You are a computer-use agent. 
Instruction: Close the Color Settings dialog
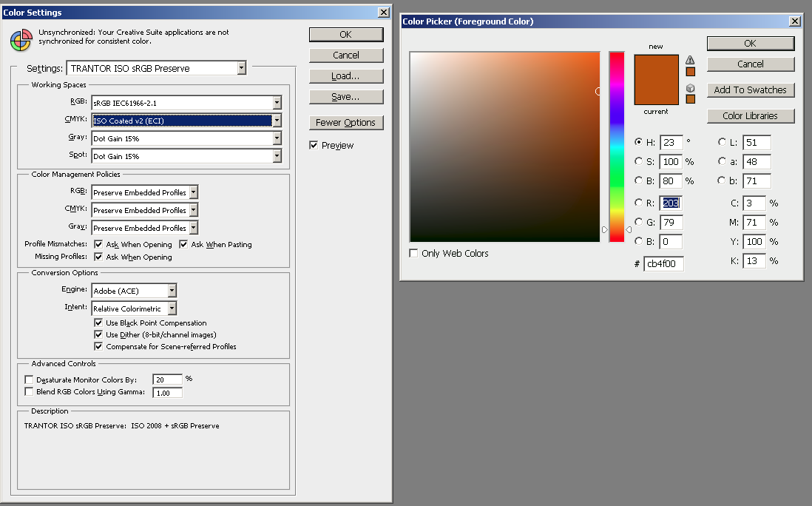384,13
